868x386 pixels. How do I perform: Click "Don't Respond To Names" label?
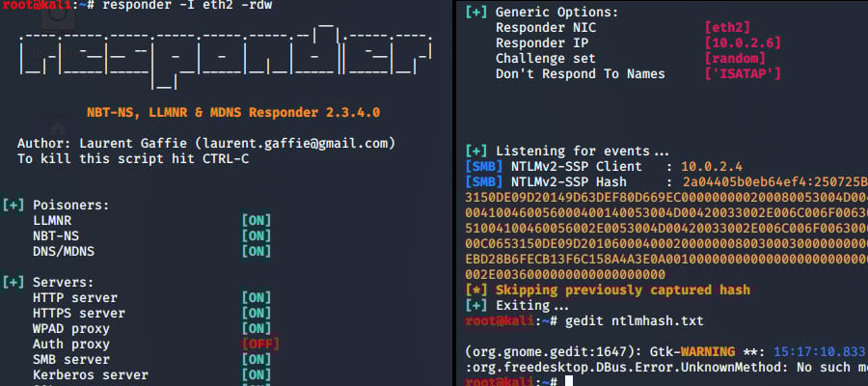click(581, 74)
